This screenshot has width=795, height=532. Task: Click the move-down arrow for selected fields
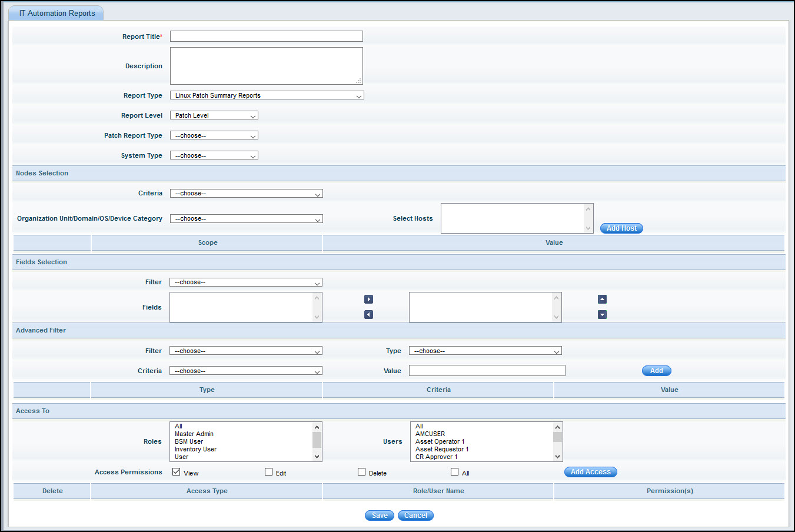(x=602, y=315)
